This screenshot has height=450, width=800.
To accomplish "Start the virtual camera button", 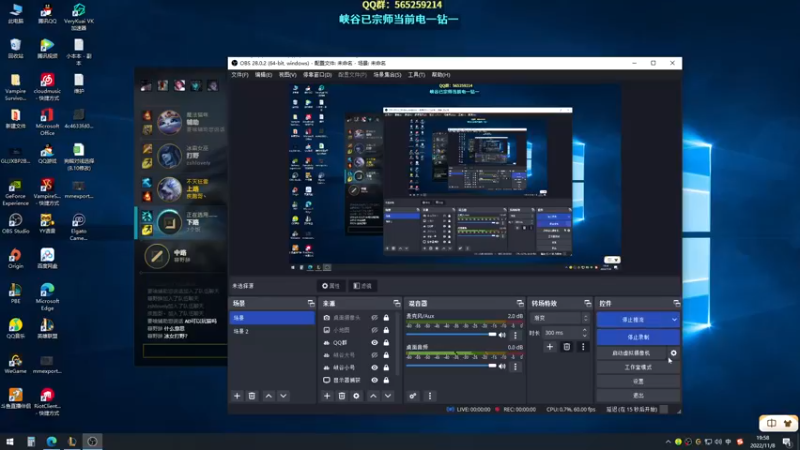I will pyautogui.click(x=632, y=353).
